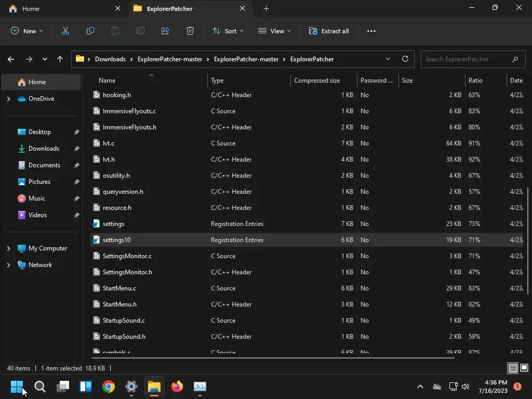Open taskbar Search
Image resolution: width=532 pixels, height=399 pixels.
point(39,387)
